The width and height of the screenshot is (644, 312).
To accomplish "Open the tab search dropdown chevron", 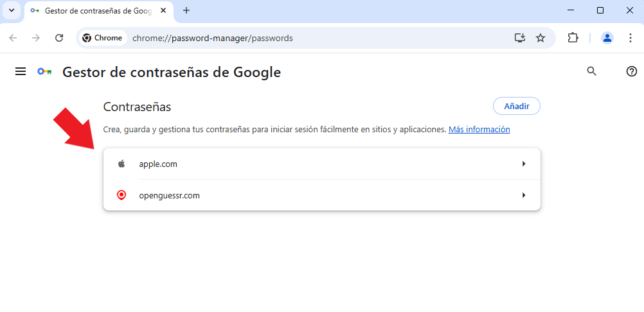I will pos(12,10).
